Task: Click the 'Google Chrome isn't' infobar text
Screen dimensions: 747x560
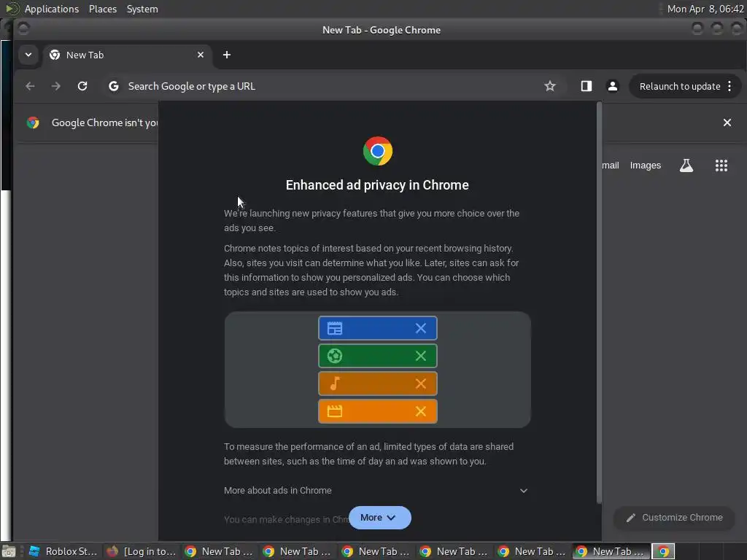Action: tap(105, 122)
